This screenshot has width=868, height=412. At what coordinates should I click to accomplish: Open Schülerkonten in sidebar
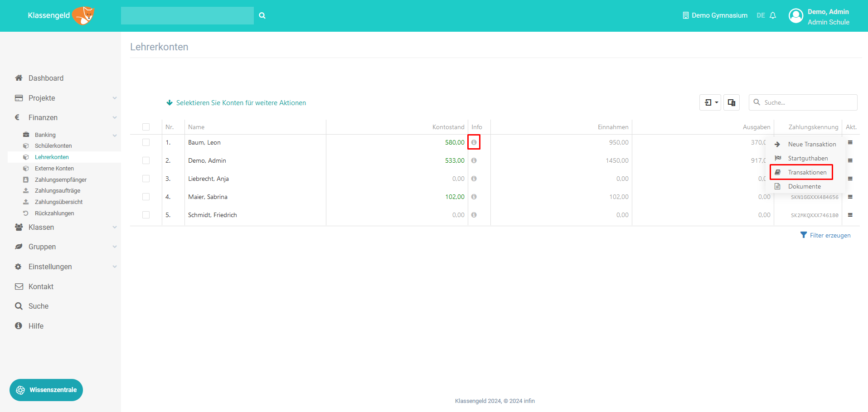pyautogui.click(x=53, y=146)
